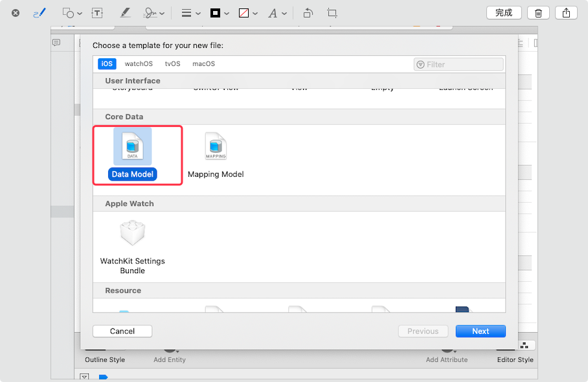Click the User Interface section header

click(x=299, y=80)
